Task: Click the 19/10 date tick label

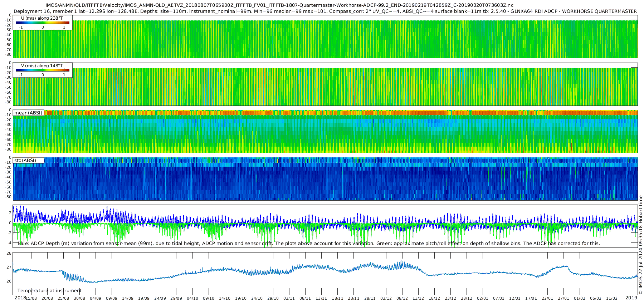Action: point(241,298)
